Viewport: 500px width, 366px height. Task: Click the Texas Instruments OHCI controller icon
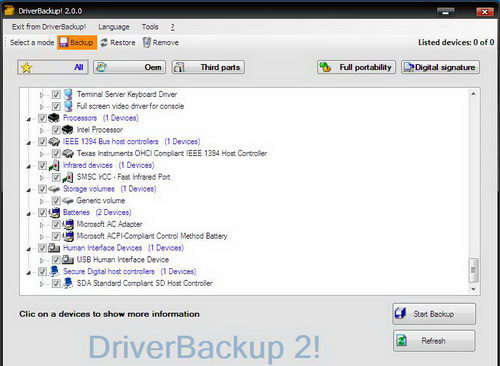[68, 153]
